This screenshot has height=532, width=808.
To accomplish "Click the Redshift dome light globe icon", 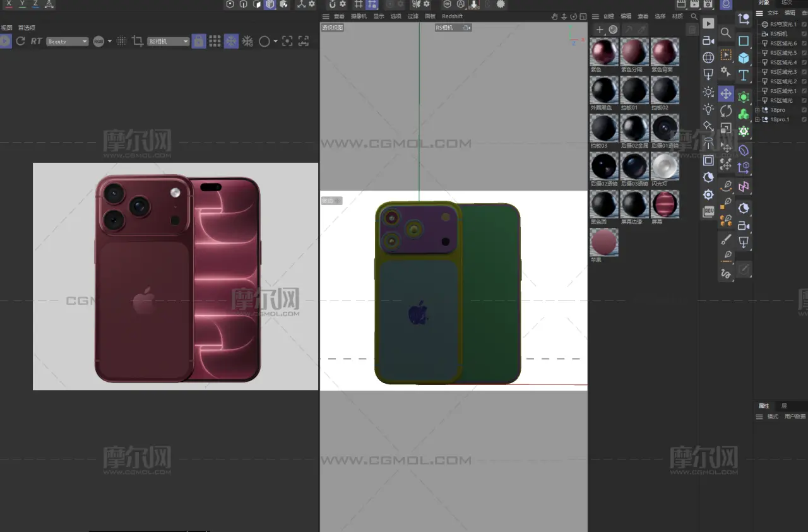I will pyautogui.click(x=708, y=57).
